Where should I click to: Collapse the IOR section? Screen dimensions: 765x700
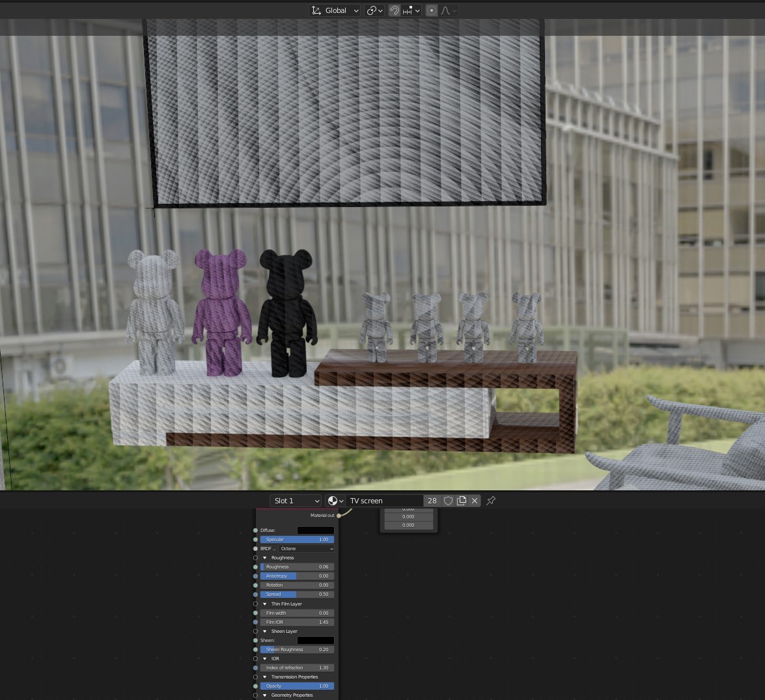(x=265, y=658)
